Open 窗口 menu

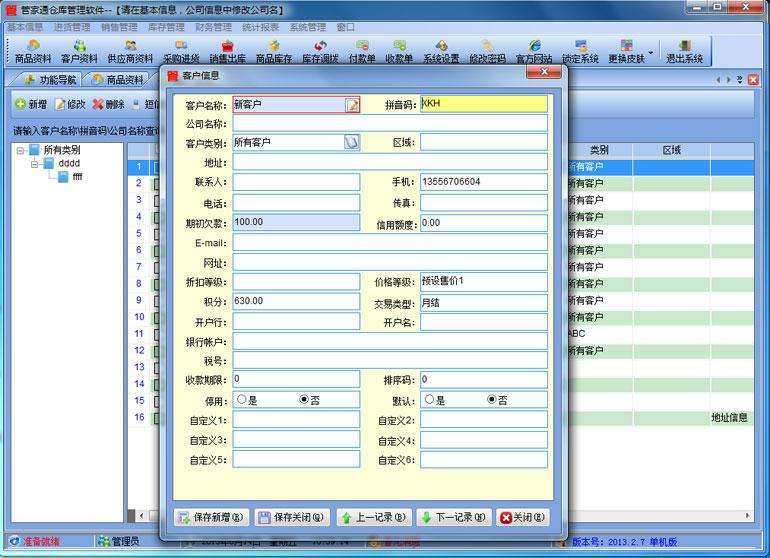coord(346,27)
